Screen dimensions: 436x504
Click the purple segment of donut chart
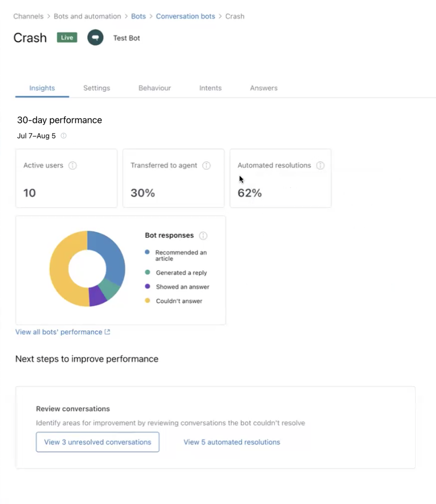pos(97,296)
